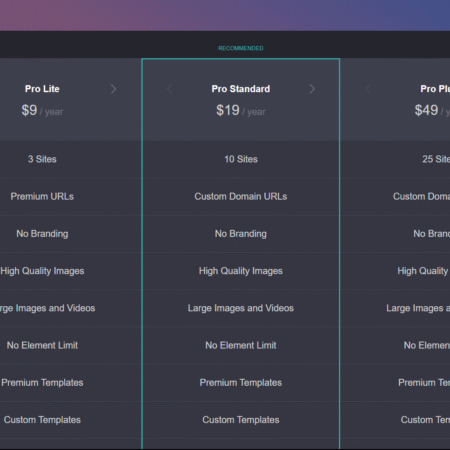Click 'Custom Templates' in Pro Standard column

tap(241, 420)
